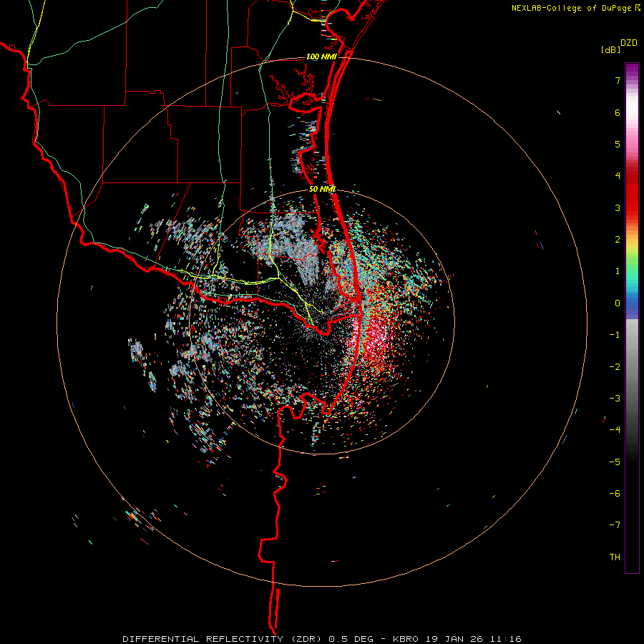Click the "DIFFERENTIAL REFLECTIVITY (ZDR)" bottom caption
Screen dimensions: 644x644
point(222,639)
